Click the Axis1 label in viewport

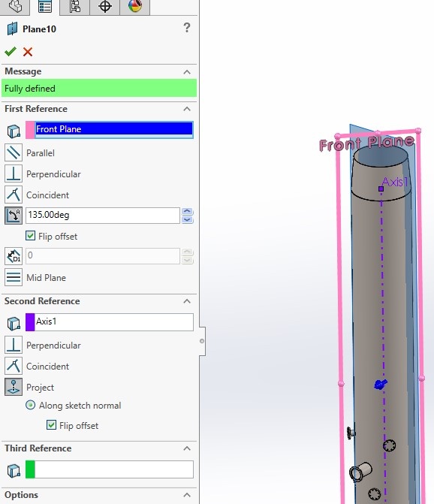395,182
